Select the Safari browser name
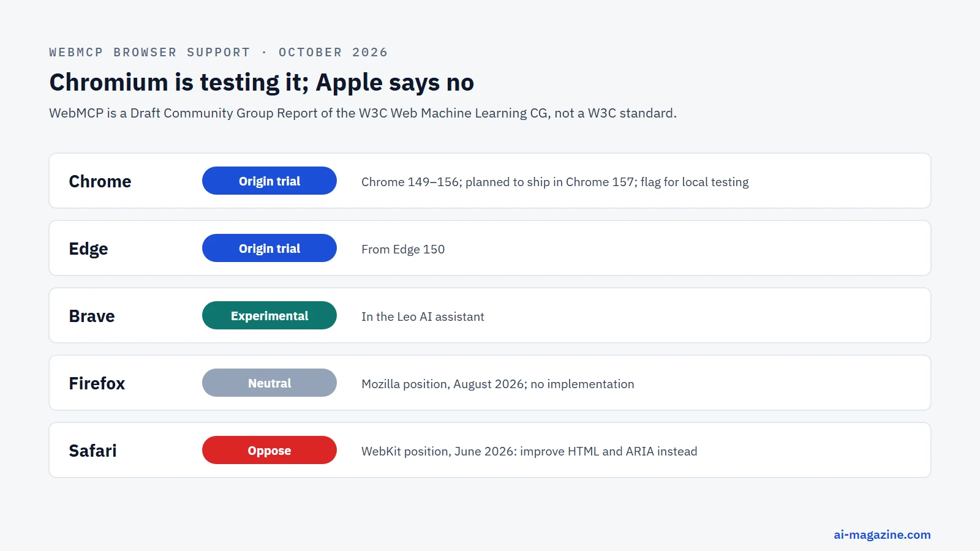 tap(92, 451)
